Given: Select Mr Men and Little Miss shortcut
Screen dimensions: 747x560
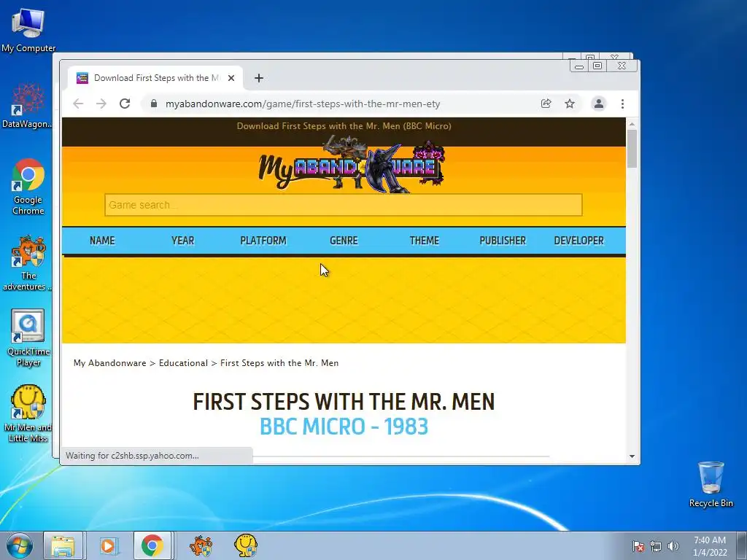Looking at the screenshot, I should click(x=28, y=414).
